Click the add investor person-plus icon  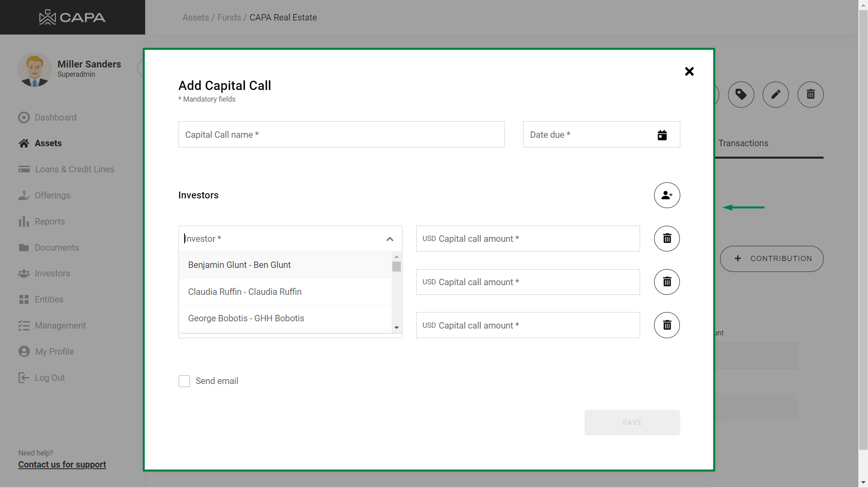coord(667,195)
